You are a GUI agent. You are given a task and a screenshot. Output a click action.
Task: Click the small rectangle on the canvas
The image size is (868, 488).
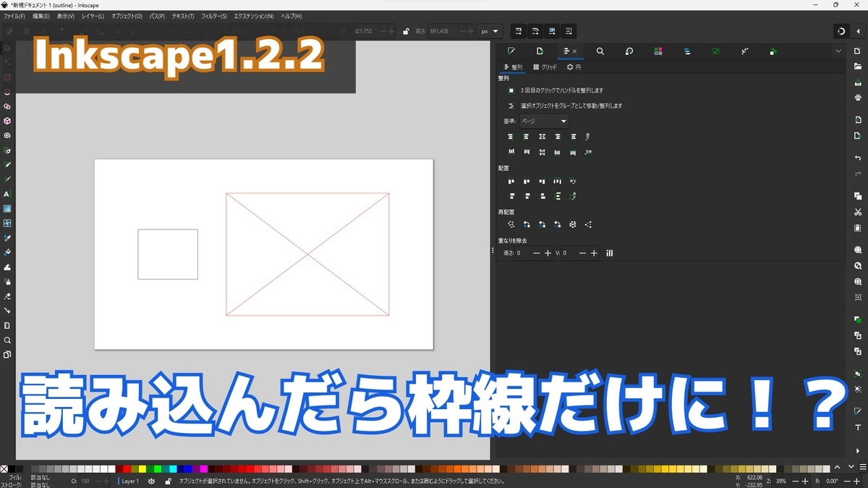point(168,254)
